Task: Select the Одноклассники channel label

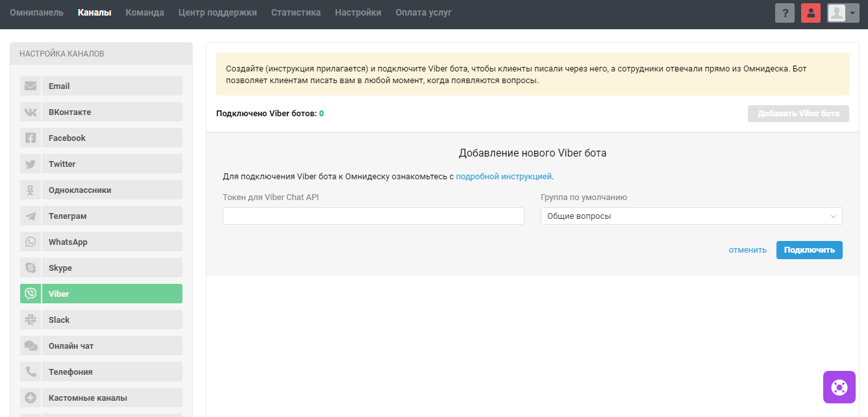Action: click(112, 190)
